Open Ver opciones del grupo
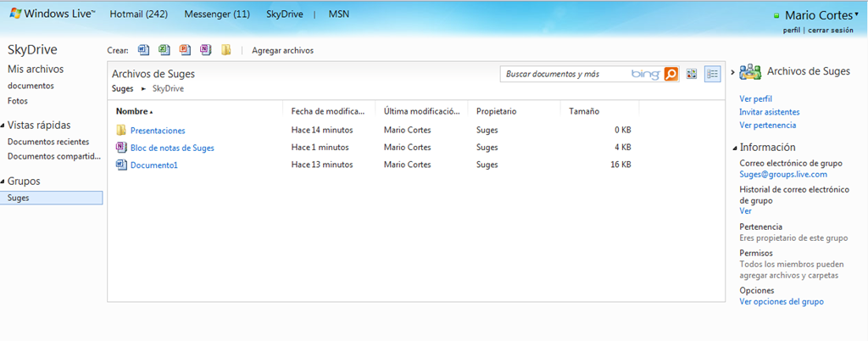The image size is (868, 341). [x=782, y=302]
